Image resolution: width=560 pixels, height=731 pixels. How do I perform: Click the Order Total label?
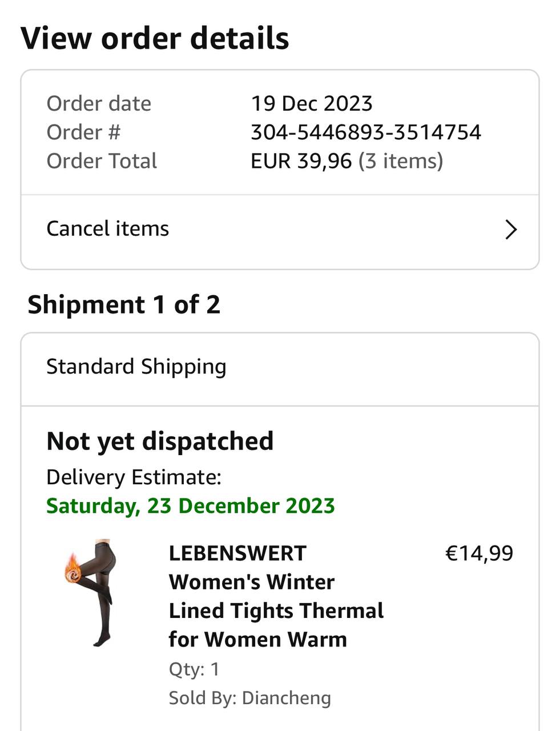[102, 161]
